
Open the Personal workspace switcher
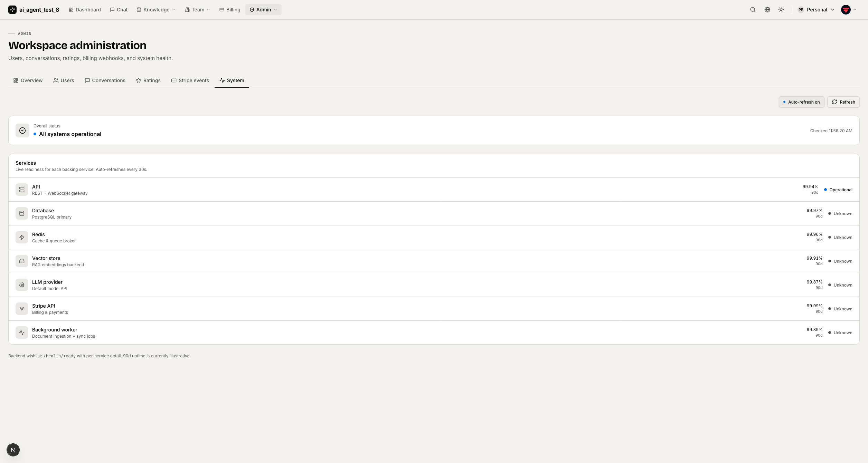(816, 10)
